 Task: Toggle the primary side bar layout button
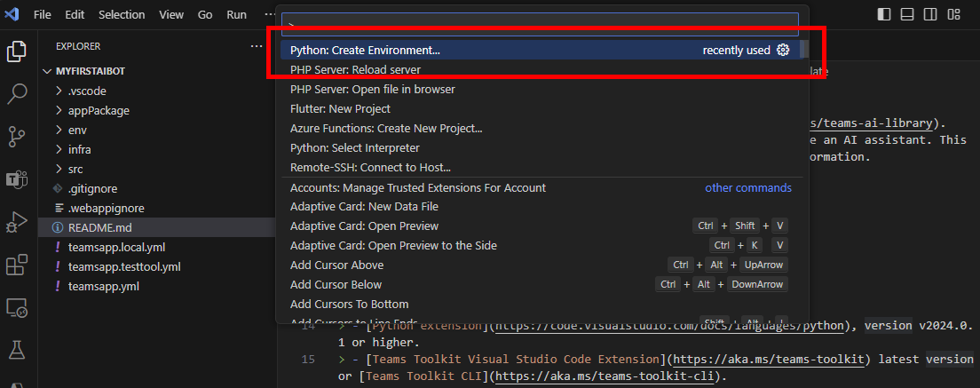click(x=883, y=14)
